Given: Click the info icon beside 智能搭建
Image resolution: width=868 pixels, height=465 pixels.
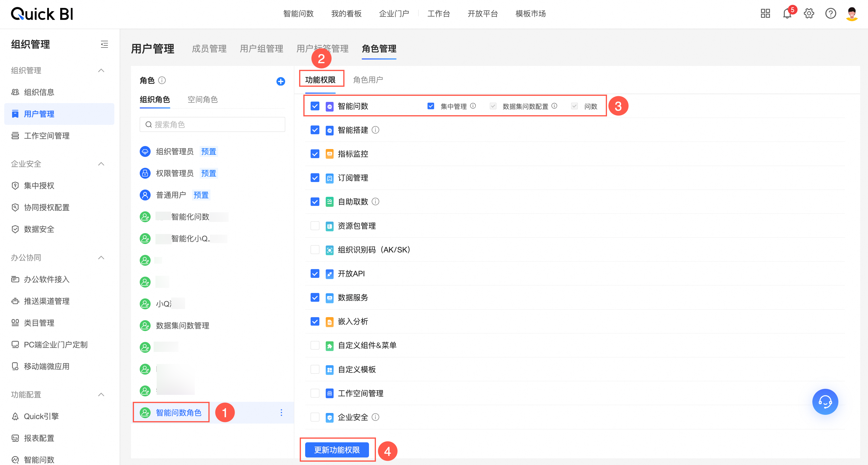Looking at the screenshot, I should (375, 130).
